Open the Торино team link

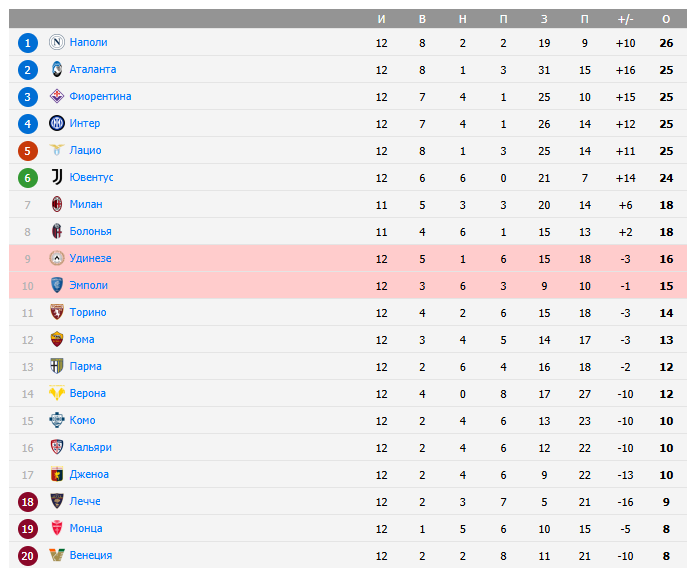pos(87,312)
